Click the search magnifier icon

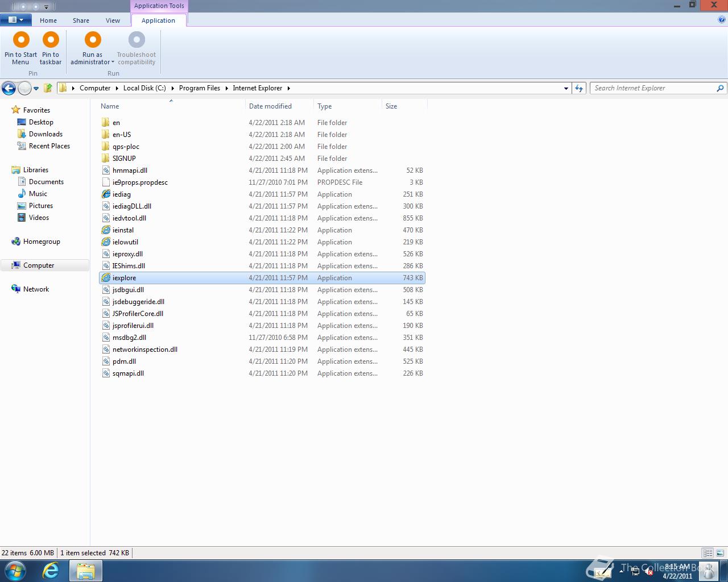coord(720,88)
